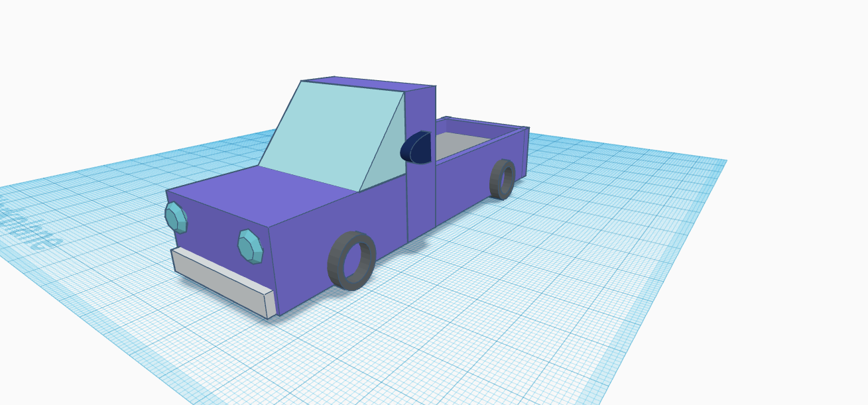Select the headlight at the truck's outer front corner
This screenshot has width=868, height=405.
tap(176, 217)
